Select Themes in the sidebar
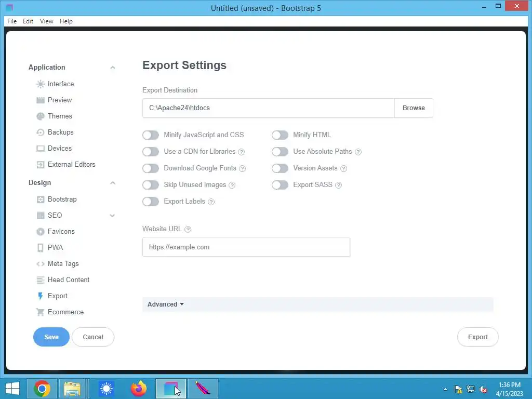Viewport: 532px width, 399px height. tap(60, 116)
